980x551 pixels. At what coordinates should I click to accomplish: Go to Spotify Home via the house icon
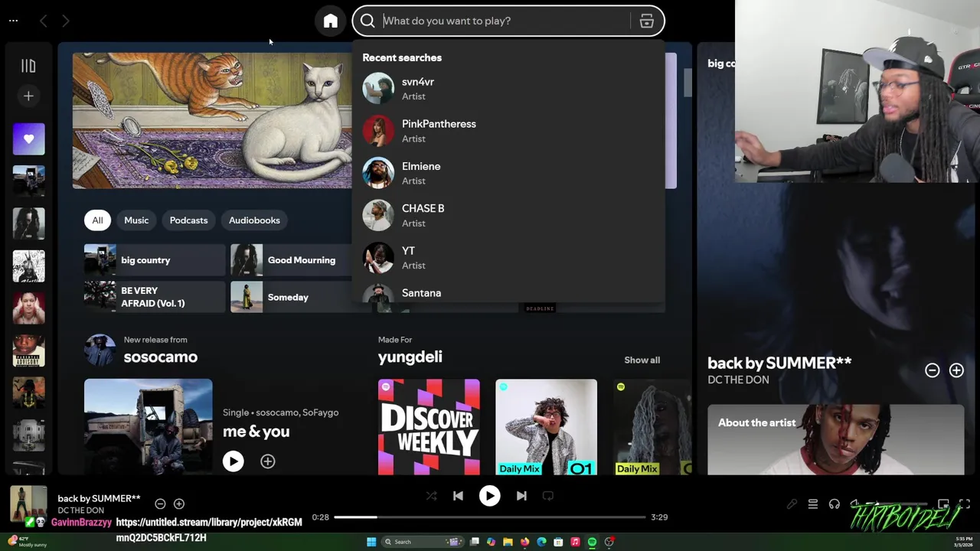[330, 21]
